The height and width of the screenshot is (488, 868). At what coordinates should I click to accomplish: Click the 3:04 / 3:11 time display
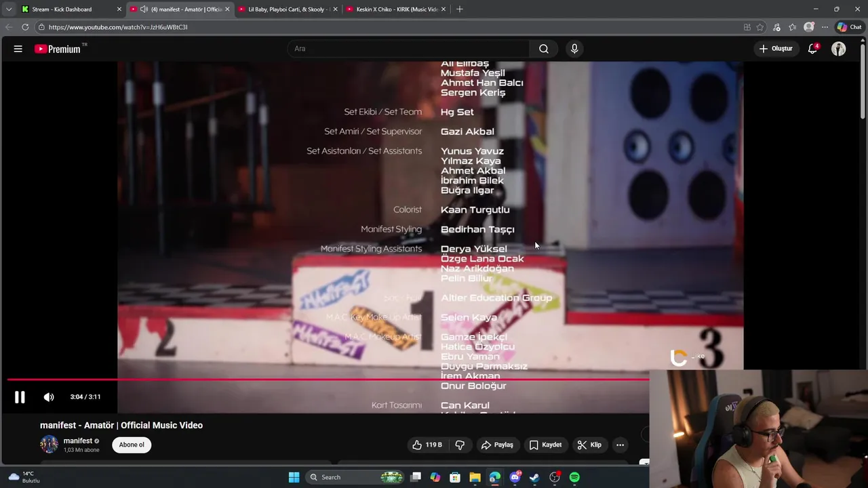click(85, 397)
